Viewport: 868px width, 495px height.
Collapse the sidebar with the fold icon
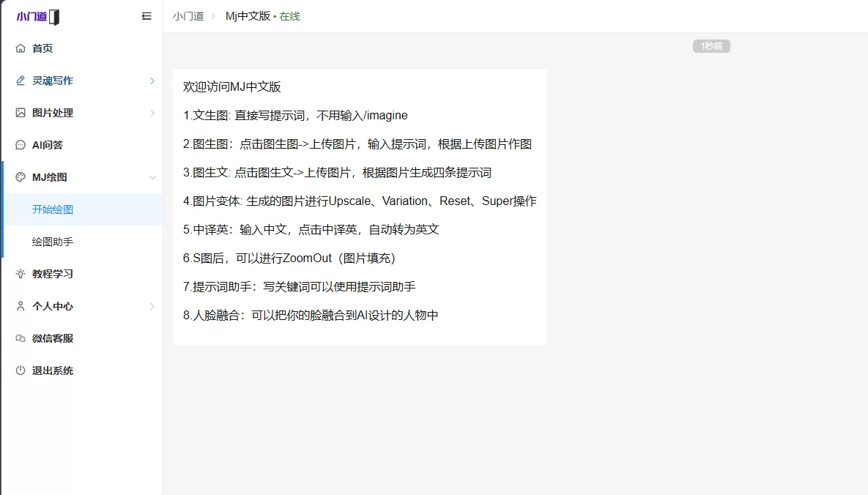point(146,16)
